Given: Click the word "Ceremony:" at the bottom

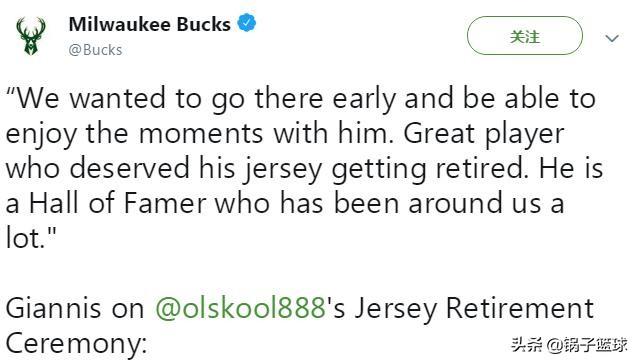Looking at the screenshot, I should [76, 343].
